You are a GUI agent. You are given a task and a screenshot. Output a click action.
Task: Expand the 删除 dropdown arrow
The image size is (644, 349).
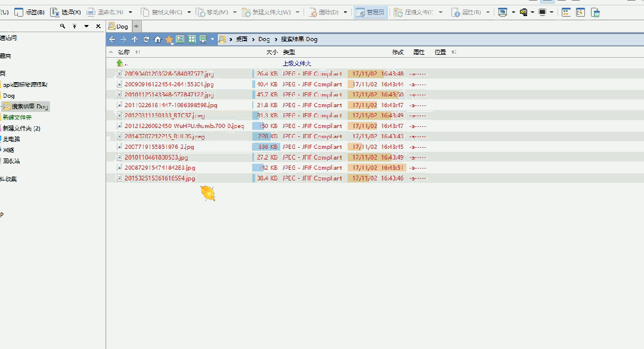click(345, 13)
